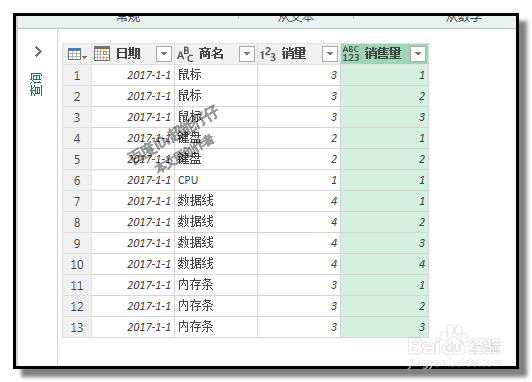The image size is (532, 382).
Task: Click the 2017-1-1 date cell in row 6
Action: coord(133,180)
